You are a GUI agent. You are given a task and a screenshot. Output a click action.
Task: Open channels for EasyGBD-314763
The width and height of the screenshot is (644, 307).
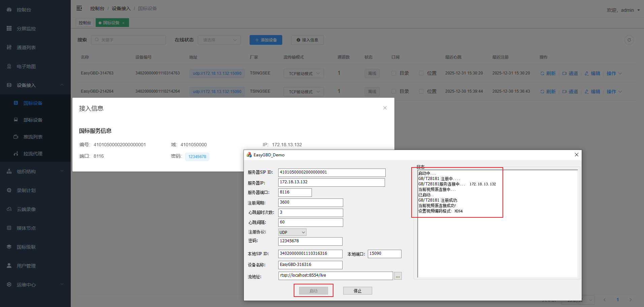click(570, 73)
